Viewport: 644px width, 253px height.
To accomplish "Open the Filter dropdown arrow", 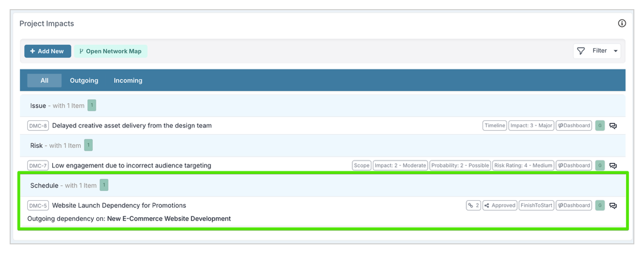I will [x=616, y=51].
